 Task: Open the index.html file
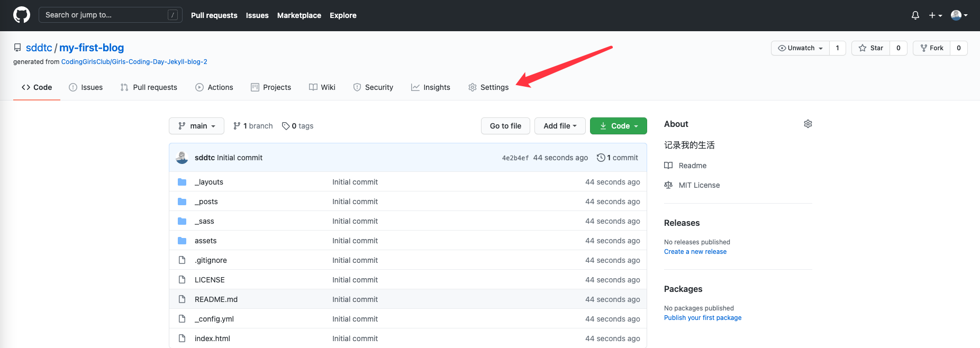[x=212, y=338]
